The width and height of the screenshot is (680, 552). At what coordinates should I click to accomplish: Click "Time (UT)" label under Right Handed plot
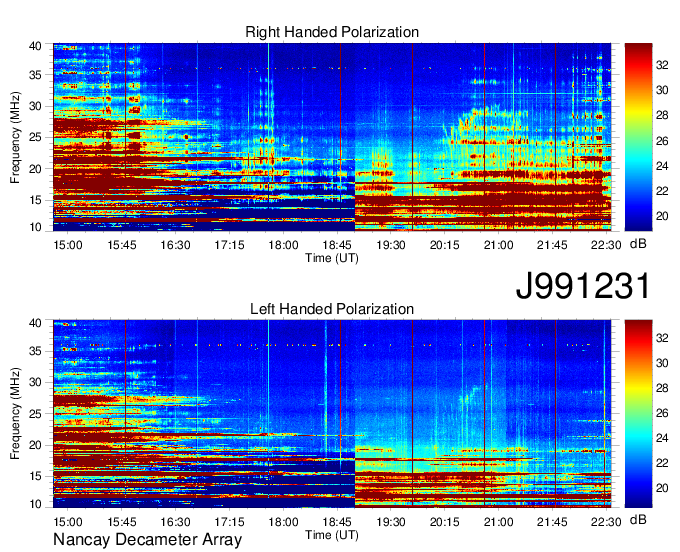coord(332,258)
